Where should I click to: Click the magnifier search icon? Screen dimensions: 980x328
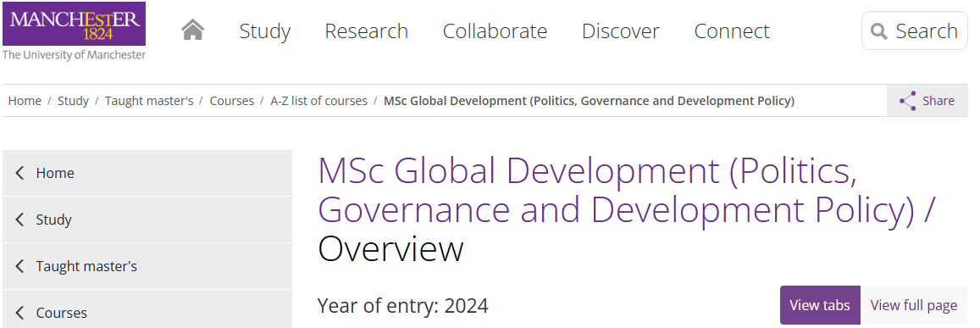click(x=878, y=31)
